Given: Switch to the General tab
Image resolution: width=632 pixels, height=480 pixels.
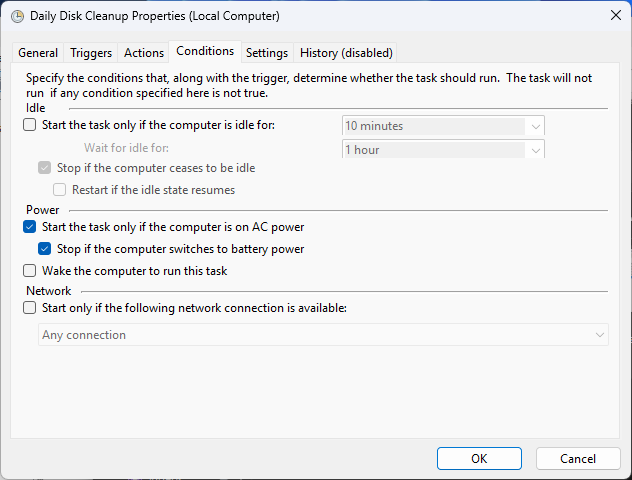Looking at the screenshot, I should click(38, 53).
